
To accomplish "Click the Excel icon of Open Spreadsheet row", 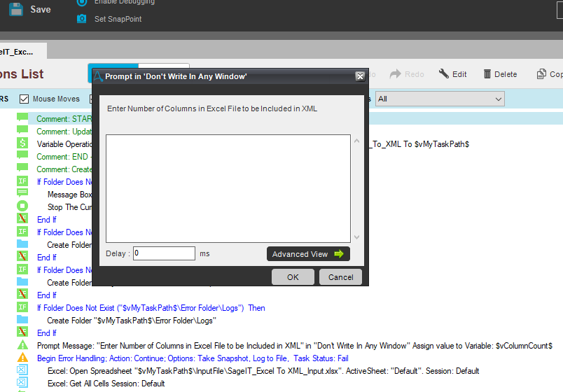I will 22,370.
